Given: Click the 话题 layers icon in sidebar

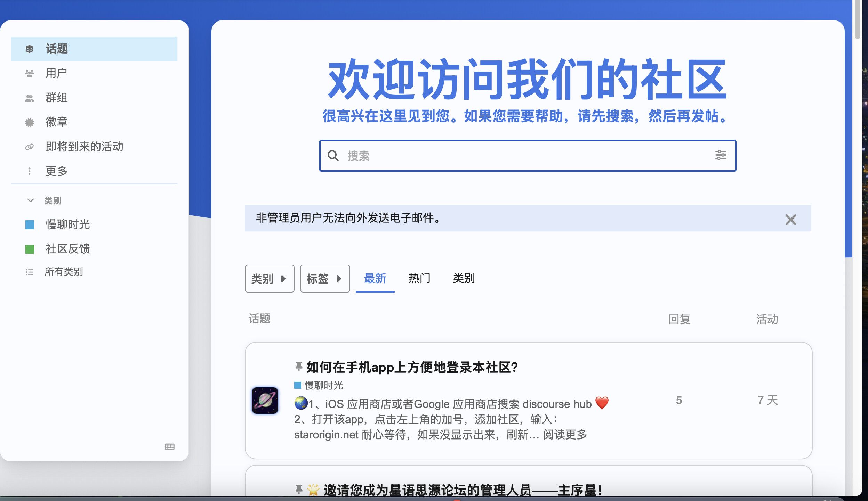Looking at the screenshot, I should [x=30, y=49].
